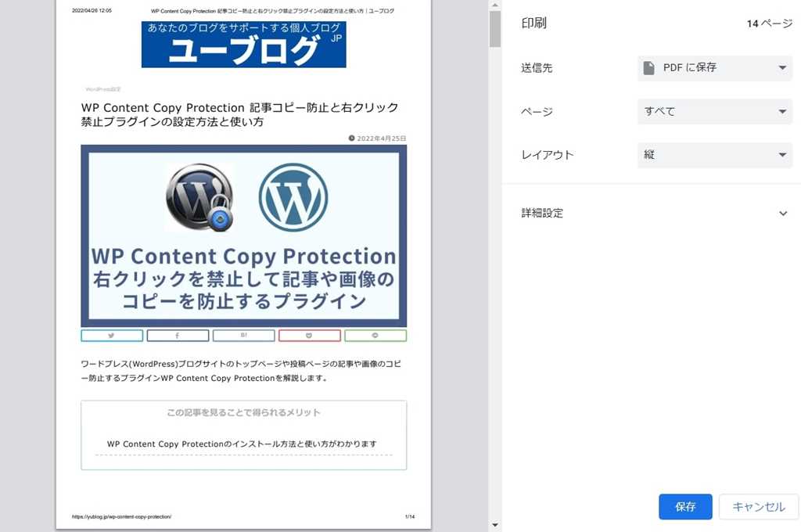The width and height of the screenshot is (801, 532).
Task: Click the Hatena B! share button in preview
Action: point(244,336)
